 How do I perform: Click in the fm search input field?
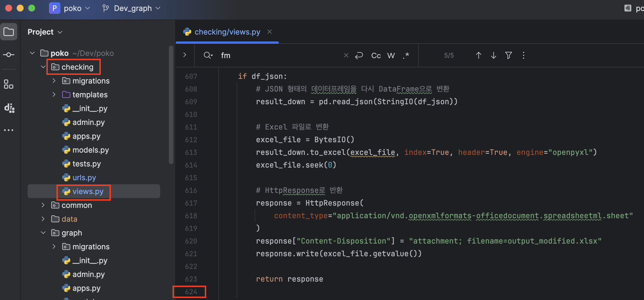coord(279,55)
